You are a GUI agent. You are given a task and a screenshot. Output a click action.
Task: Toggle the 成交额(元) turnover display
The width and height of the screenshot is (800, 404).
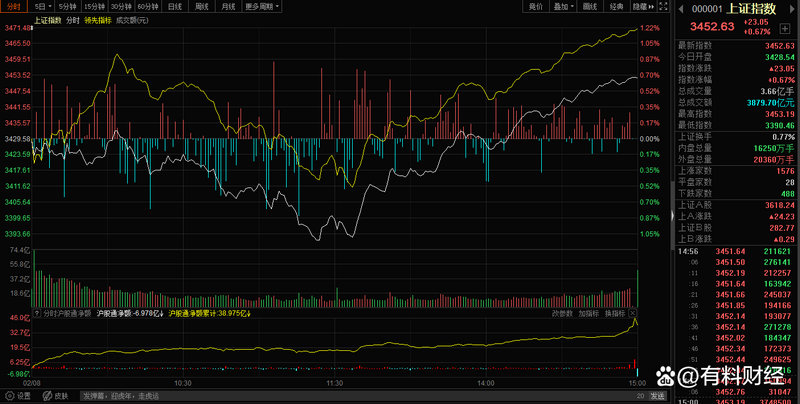point(131,19)
